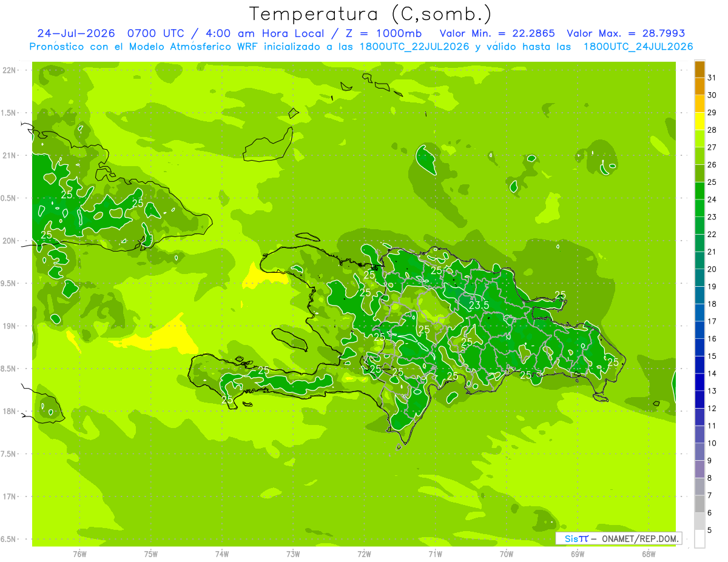728x562 pixels.
Task: Click the "75W" longitude label
Action: click(x=151, y=554)
